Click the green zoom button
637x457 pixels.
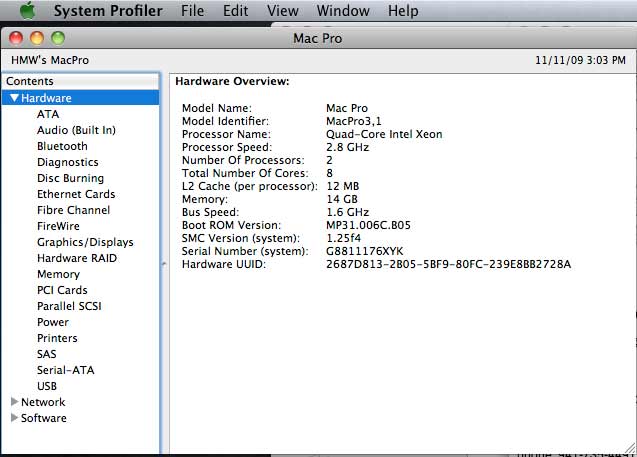point(58,38)
